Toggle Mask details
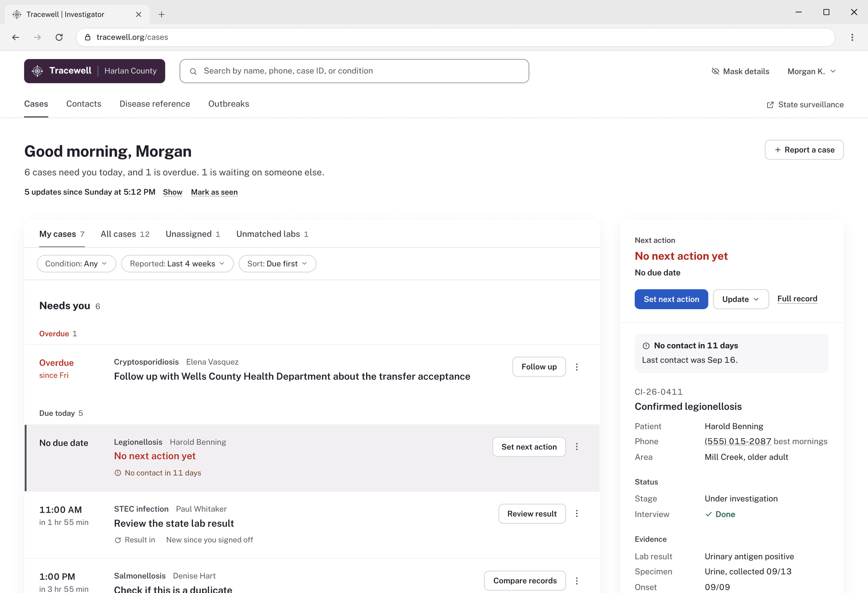 (740, 71)
